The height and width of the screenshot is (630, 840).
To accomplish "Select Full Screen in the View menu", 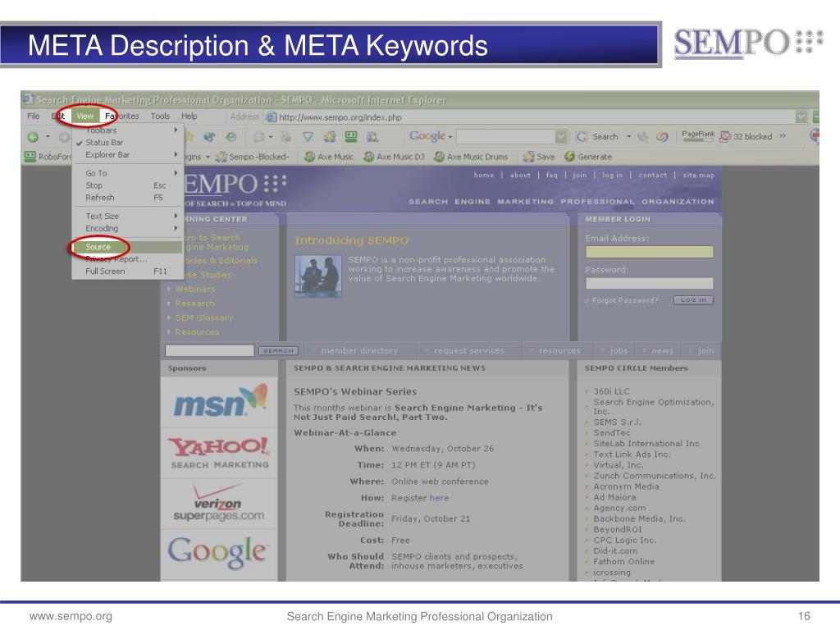I will pyautogui.click(x=127, y=272).
